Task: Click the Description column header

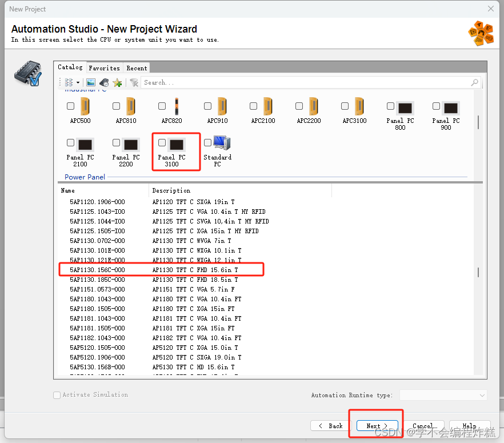Action: tap(240, 190)
